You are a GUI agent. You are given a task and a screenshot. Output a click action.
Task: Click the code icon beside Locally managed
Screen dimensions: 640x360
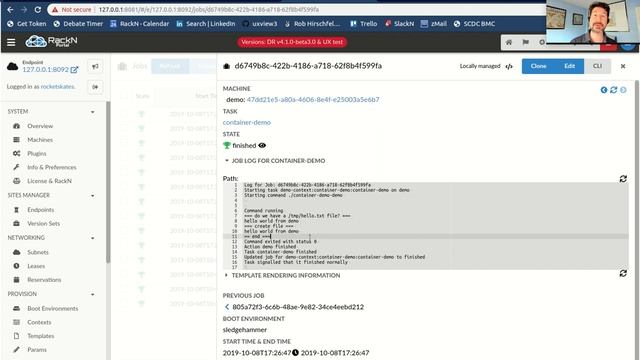click(509, 66)
